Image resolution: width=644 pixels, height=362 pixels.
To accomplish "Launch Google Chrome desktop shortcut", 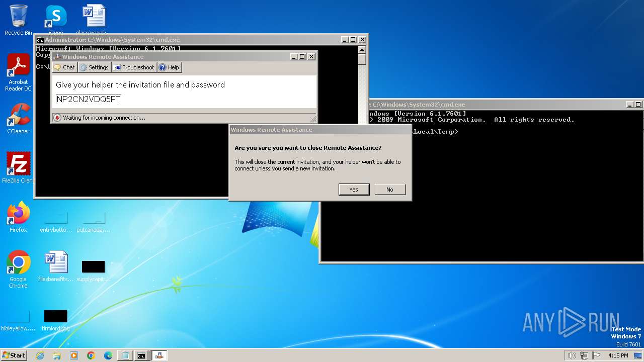I will [18, 269].
